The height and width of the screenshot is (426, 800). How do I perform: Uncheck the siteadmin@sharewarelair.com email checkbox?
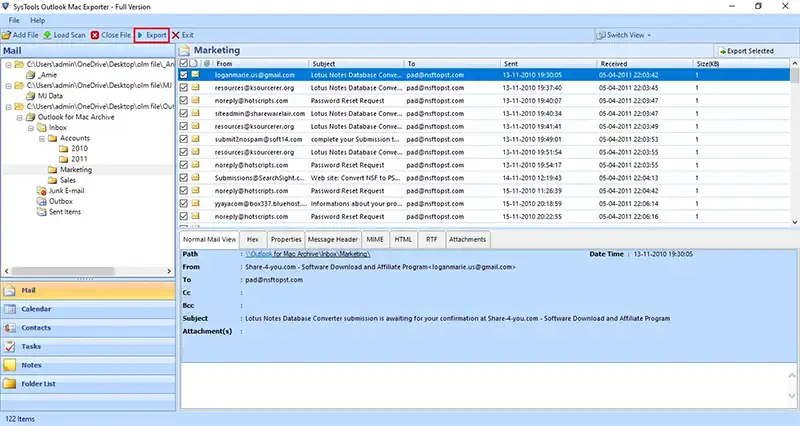184,113
